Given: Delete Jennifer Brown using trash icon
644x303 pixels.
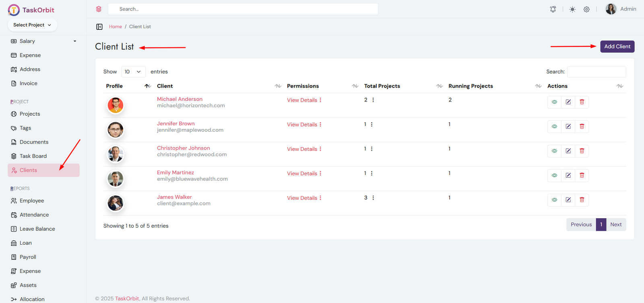Looking at the screenshot, I should point(582,127).
